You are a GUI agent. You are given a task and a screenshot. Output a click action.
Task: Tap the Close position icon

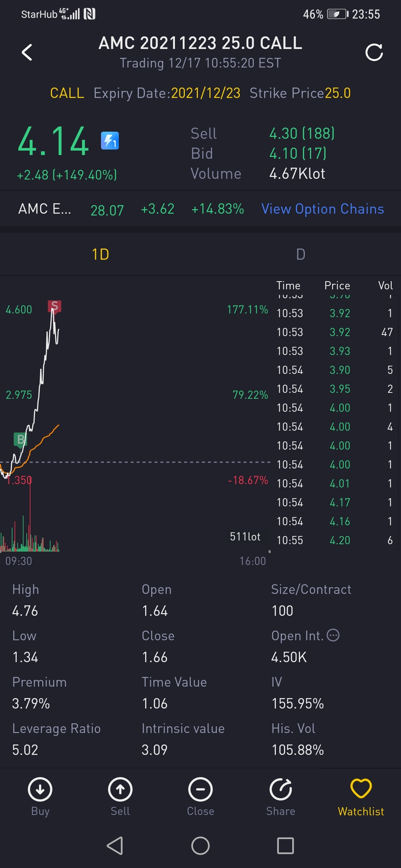pyautogui.click(x=200, y=789)
